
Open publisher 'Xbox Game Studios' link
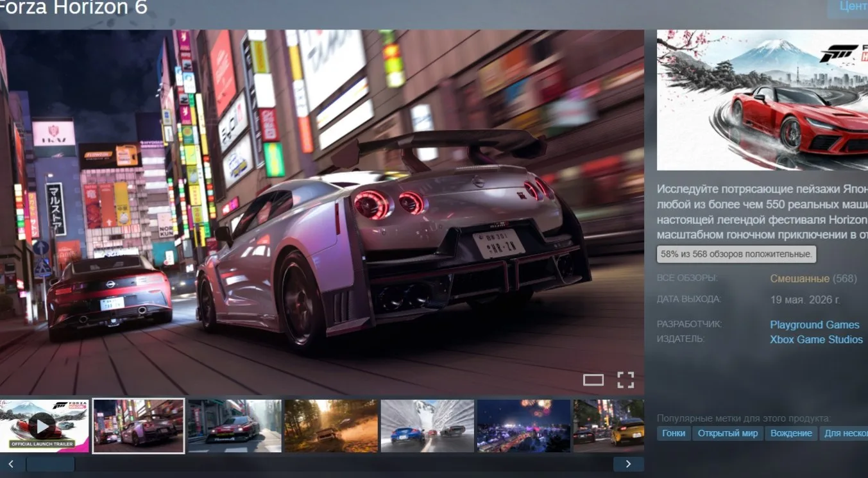[x=816, y=339]
